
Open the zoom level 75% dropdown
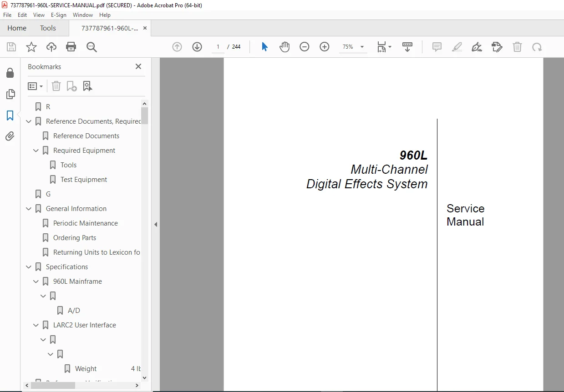(362, 47)
